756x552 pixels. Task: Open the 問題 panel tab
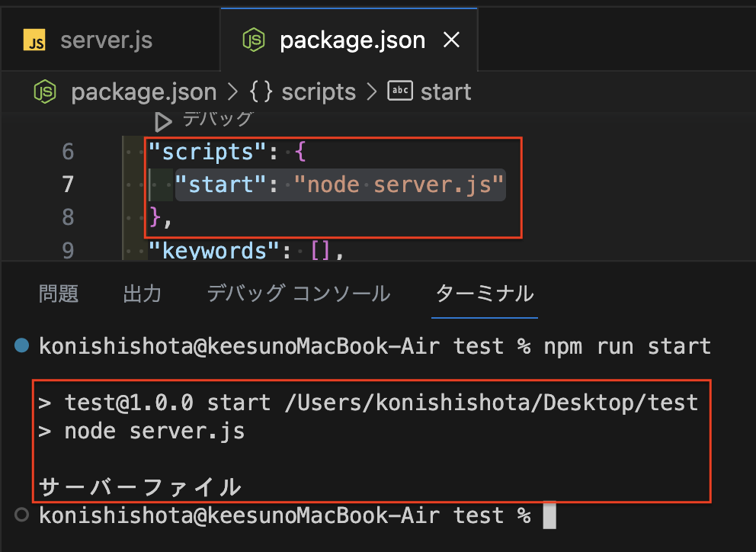pos(59,293)
